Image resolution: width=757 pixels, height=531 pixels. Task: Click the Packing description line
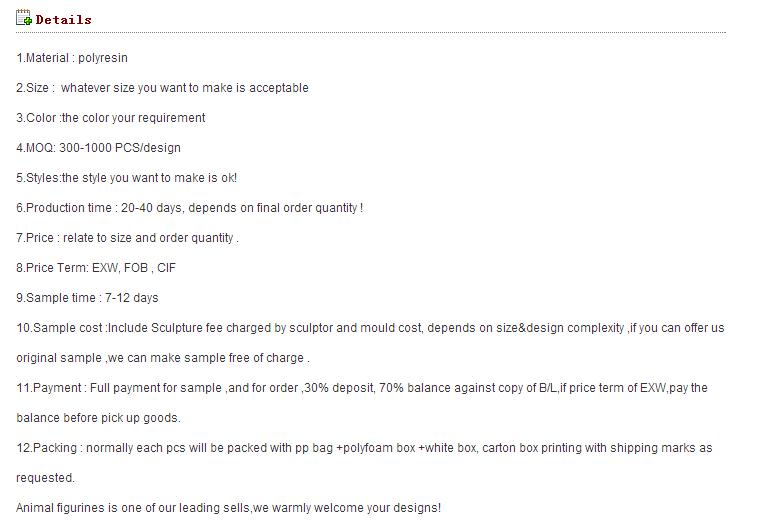pyautogui.click(x=364, y=447)
